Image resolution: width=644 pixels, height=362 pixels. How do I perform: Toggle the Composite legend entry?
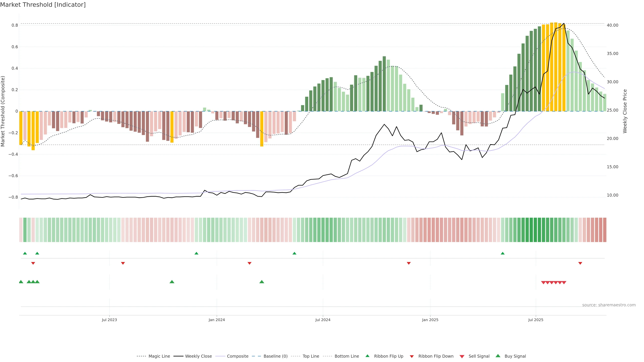coord(237,356)
